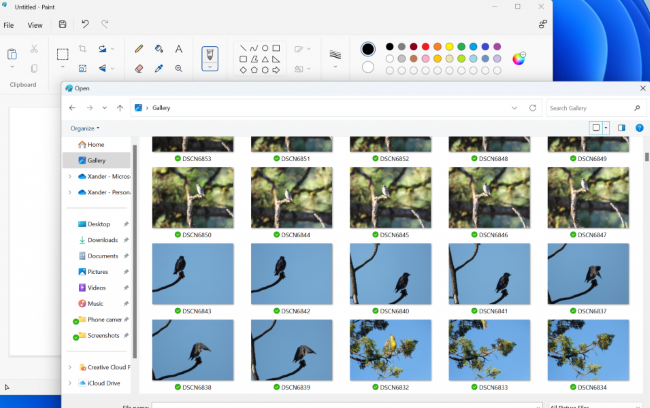Click the Magnifier zoom tool

pos(178,69)
